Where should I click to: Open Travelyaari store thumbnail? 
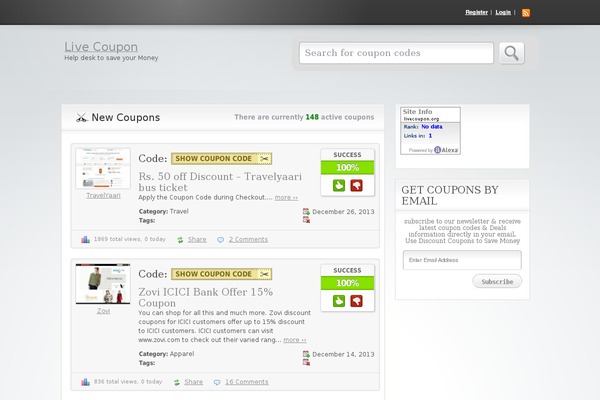point(103,168)
